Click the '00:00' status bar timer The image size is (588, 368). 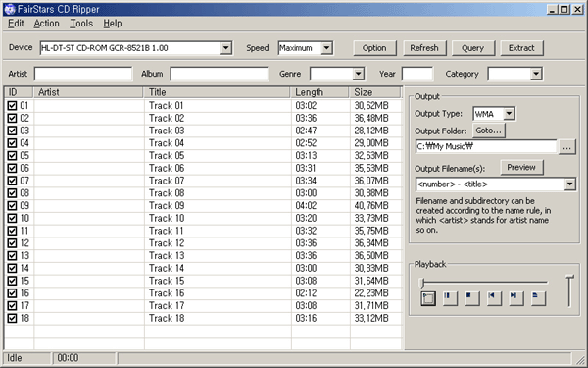pyautogui.click(x=68, y=358)
